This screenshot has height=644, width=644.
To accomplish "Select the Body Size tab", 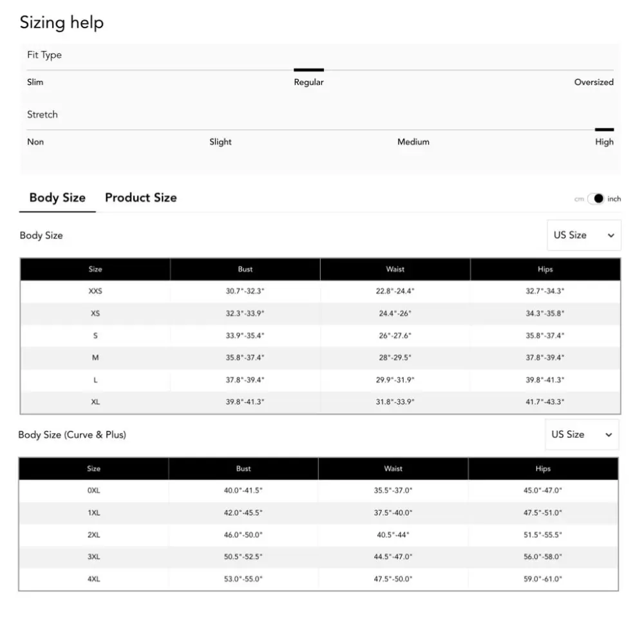I will click(57, 198).
